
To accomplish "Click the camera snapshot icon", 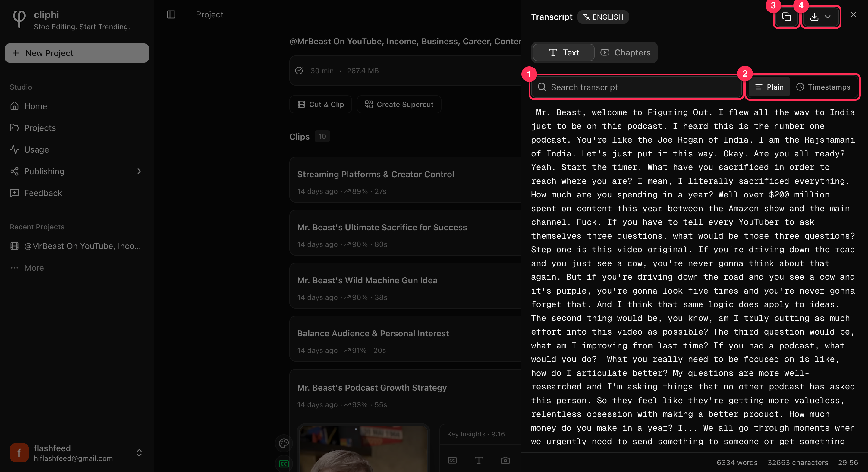I will [505, 460].
